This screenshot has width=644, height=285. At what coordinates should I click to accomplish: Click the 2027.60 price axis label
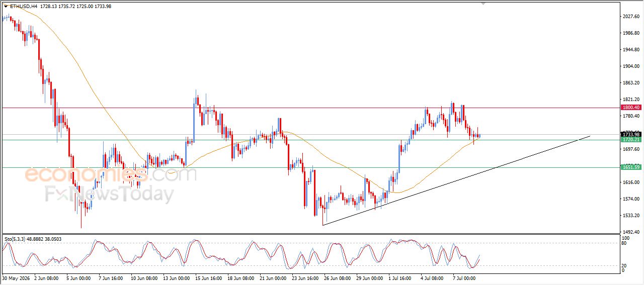click(632, 17)
